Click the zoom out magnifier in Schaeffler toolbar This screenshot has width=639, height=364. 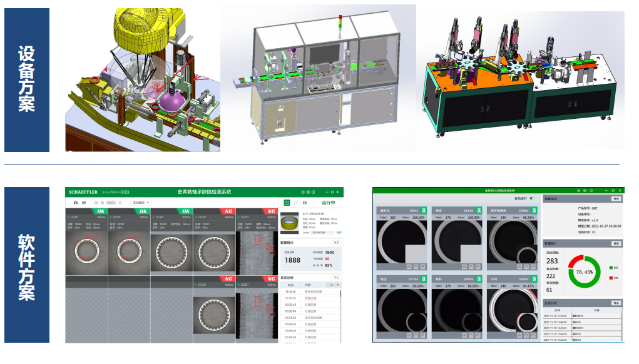[96, 203]
